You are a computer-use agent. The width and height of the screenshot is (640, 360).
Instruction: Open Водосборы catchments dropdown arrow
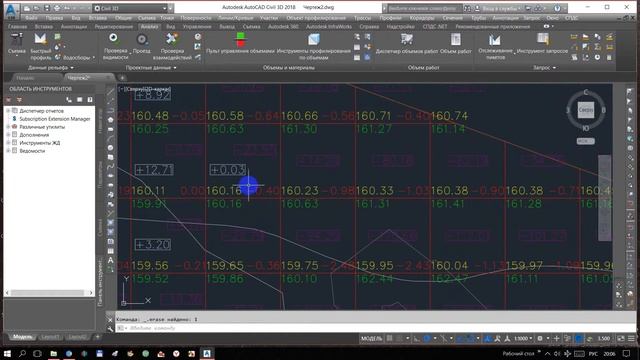[x=93, y=58]
